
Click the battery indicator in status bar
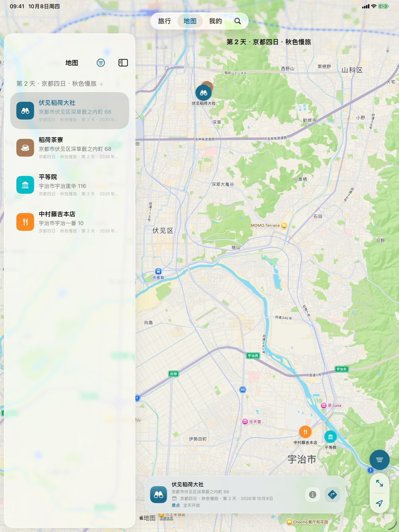(383, 6)
